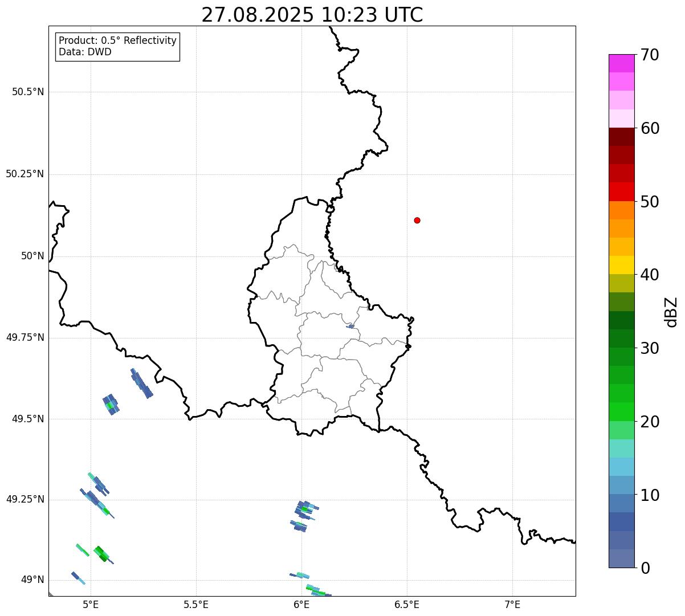
Task: Click the 50°N latitude label
Action: 32,256
